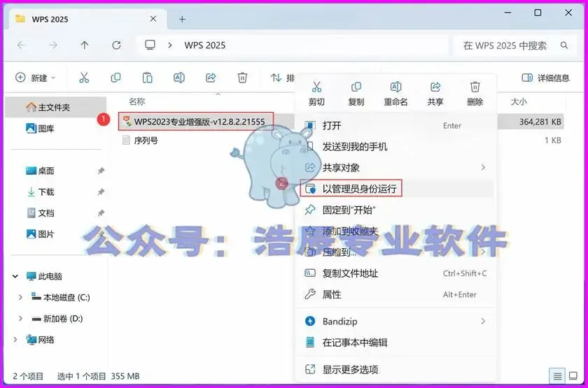Sort by 名称 column header
Screen dimensions: 588x388
(x=137, y=101)
